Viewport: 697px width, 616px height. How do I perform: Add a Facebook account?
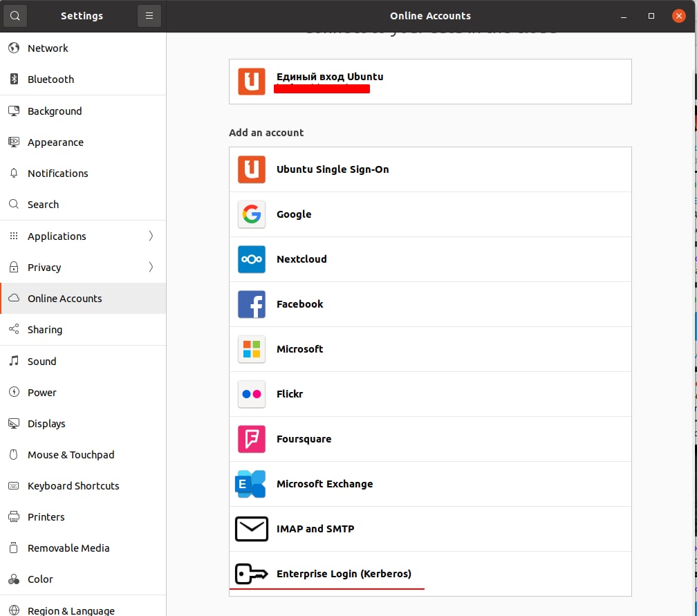430,304
